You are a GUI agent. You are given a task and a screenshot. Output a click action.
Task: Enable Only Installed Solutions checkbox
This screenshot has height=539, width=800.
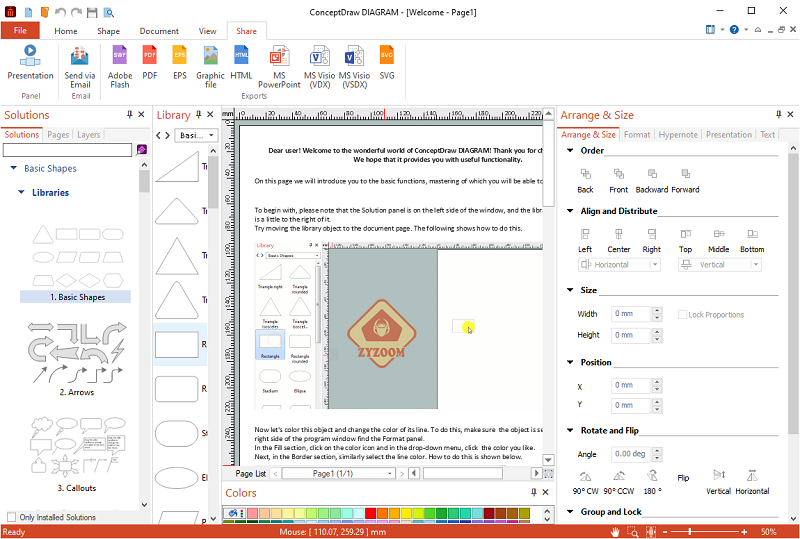coord(12,517)
